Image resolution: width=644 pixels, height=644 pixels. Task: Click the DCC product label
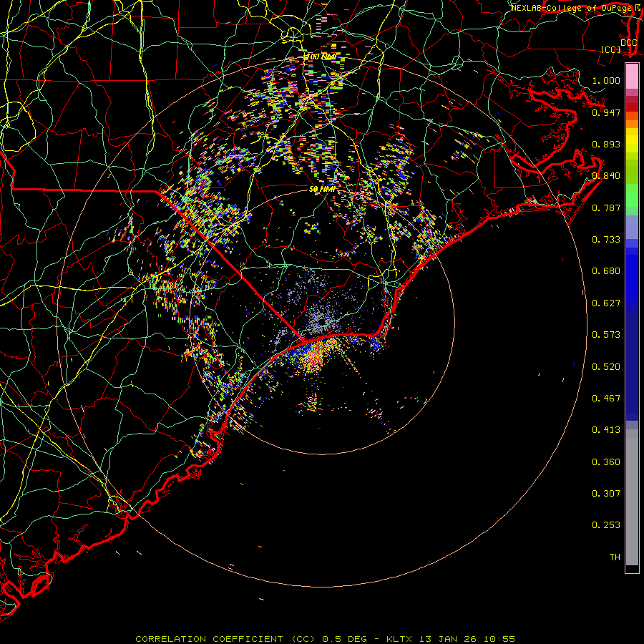(628, 43)
